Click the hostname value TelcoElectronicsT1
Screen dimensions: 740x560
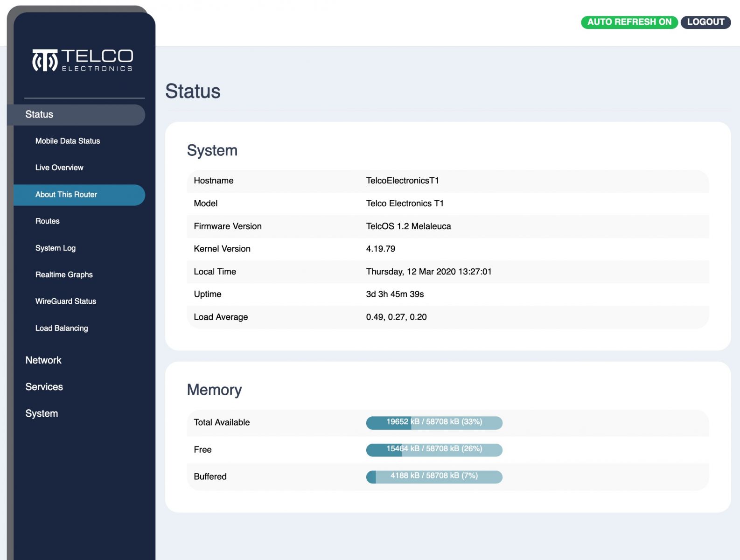click(x=402, y=181)
